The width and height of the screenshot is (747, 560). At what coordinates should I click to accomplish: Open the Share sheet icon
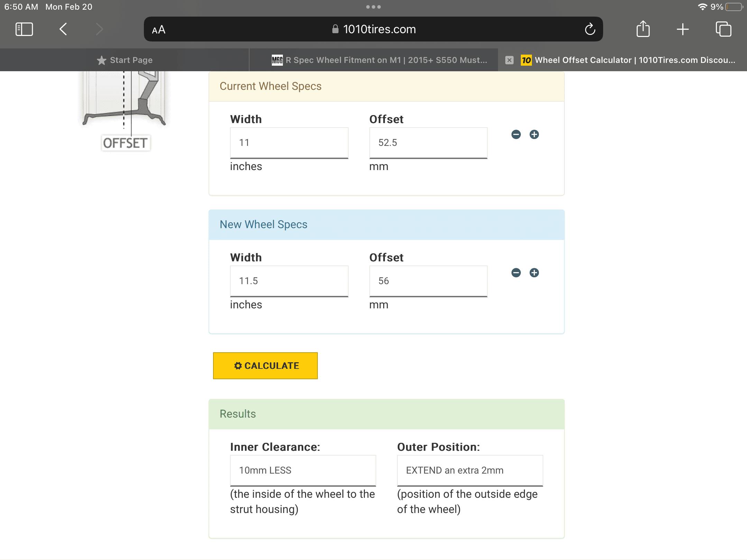click(643, 29)
